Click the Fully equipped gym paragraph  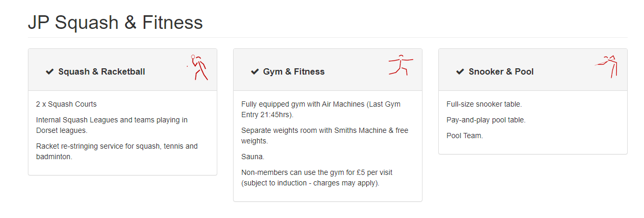point(320,109)
